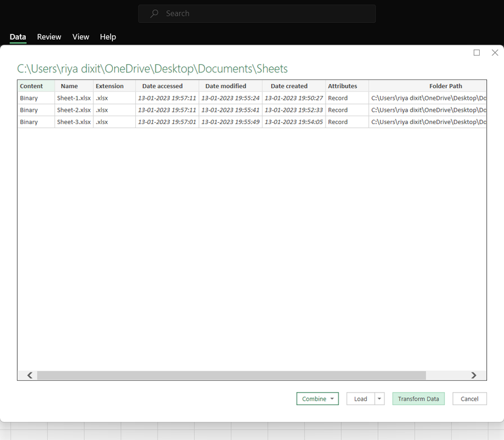The height and width of the screenshot is (440, 504).
Task: Click the Load button
Action: [361, 399]
